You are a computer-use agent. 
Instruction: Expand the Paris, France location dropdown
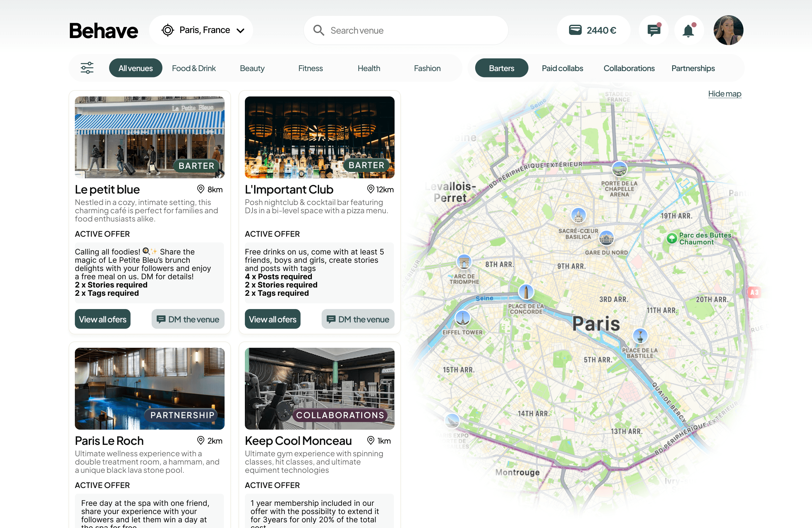click(x=203, y=30)
